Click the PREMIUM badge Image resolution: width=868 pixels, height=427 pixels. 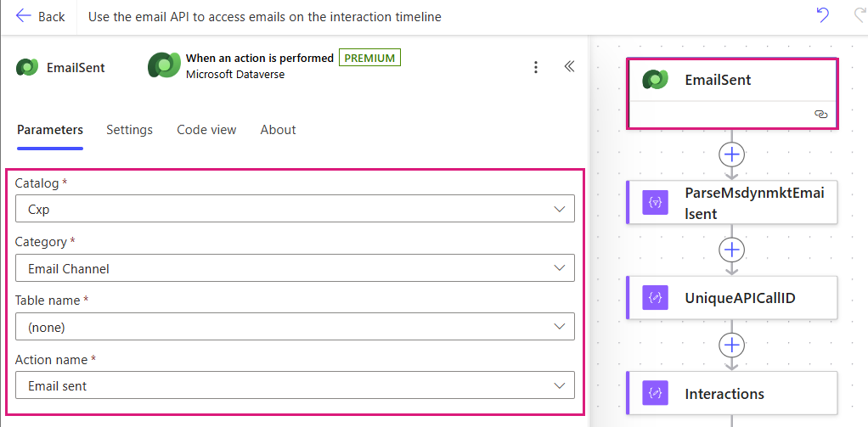(369, 58)
